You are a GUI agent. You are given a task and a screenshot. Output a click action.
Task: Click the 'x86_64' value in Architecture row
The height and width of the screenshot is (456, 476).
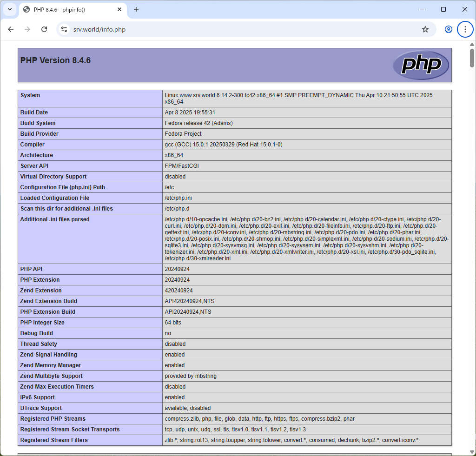coord(174,155)
